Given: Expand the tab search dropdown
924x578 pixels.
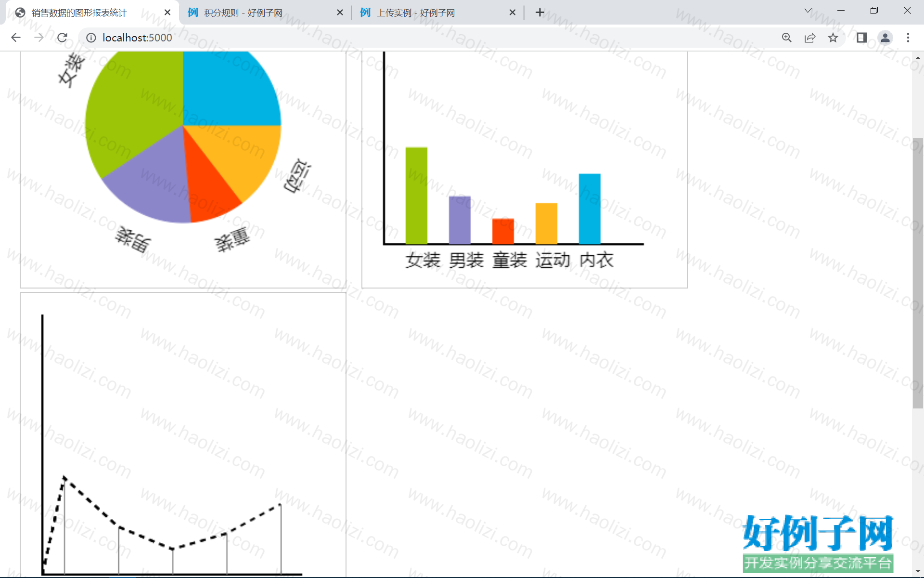Looking at the screenshot, I should tap(808, 11).
